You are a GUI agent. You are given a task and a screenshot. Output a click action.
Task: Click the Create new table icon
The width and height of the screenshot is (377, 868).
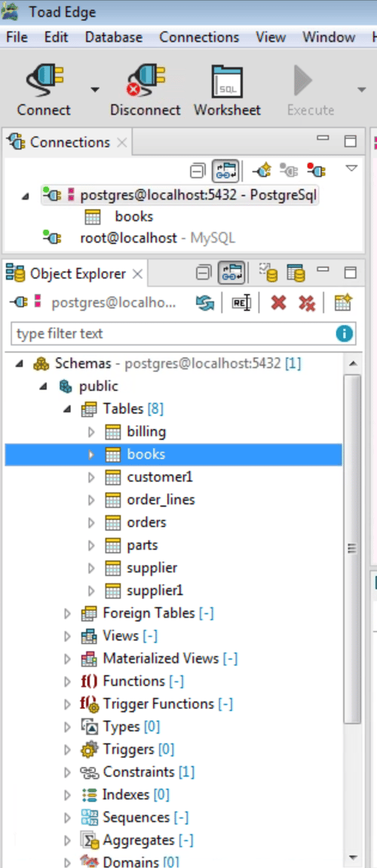pos(344,303)
